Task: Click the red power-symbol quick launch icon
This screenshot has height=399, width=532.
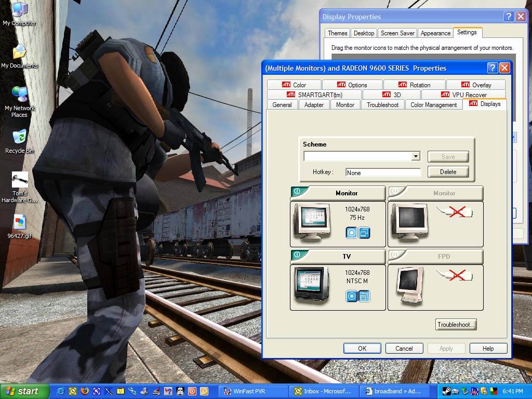Action: click(192, 391)
